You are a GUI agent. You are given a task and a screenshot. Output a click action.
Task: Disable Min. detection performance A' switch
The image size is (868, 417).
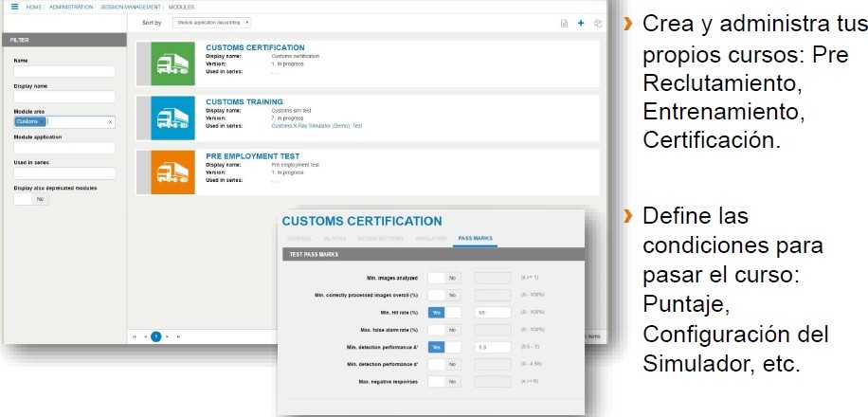pos(444,347)
